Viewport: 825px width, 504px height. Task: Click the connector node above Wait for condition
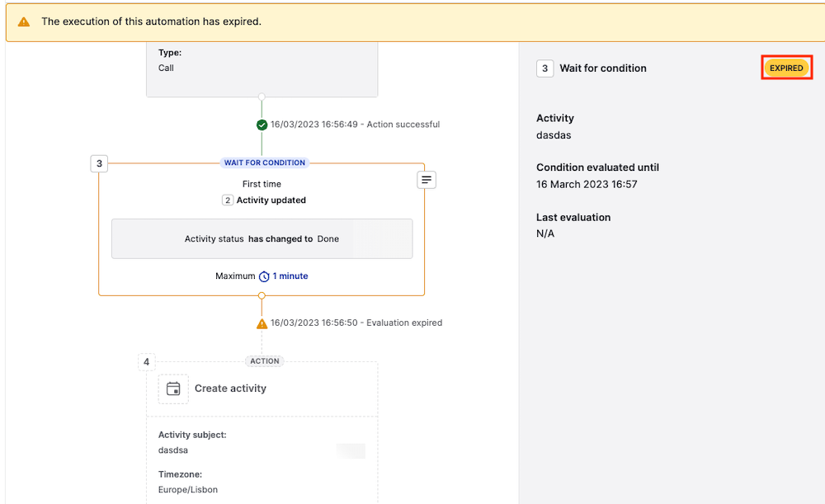[262, 97]
